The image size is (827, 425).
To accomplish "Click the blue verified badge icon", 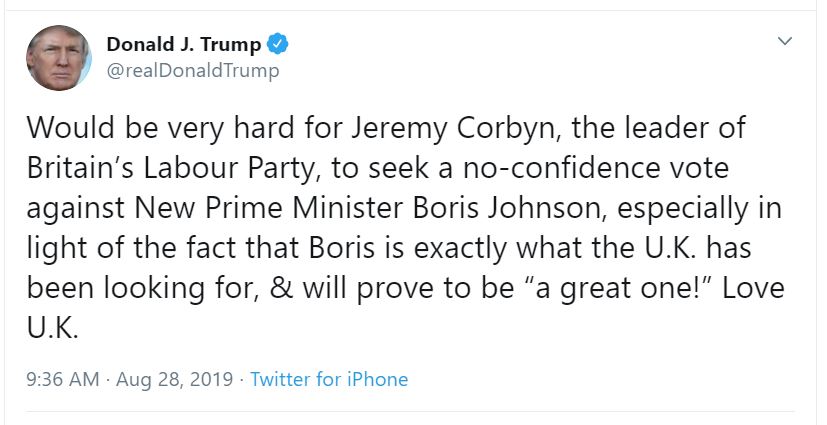I will click(x=277, y=44).
